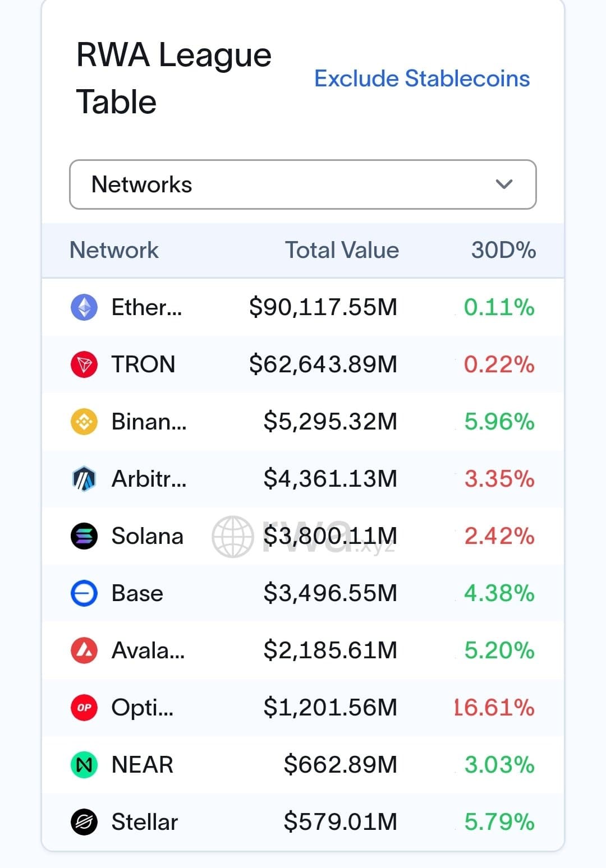
Task: Click the Solana logo icon
Action: [x=84, y=536]
